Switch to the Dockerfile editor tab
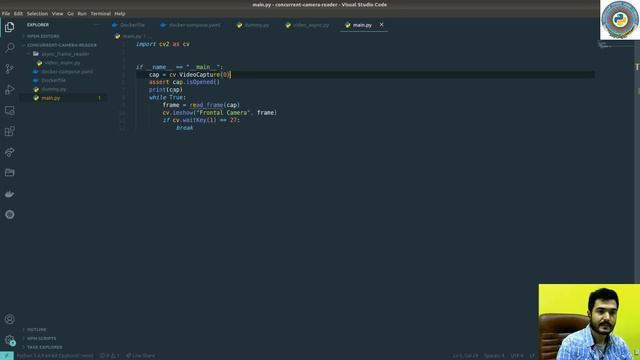The height and width of the screenshot is (360, 640). tap(128, 25)
